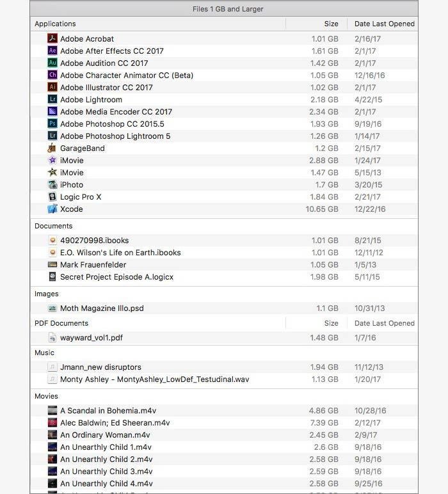Click the wayward_vol1.pdf file icon
448x494 pixels.
click(52, 337)
